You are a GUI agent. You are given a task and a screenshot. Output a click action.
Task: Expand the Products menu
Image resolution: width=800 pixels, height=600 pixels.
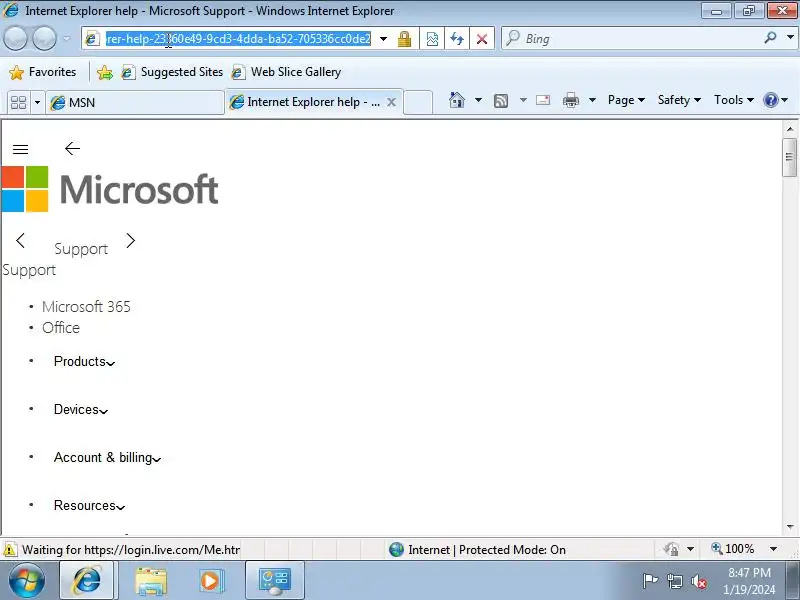pos(84,361)
